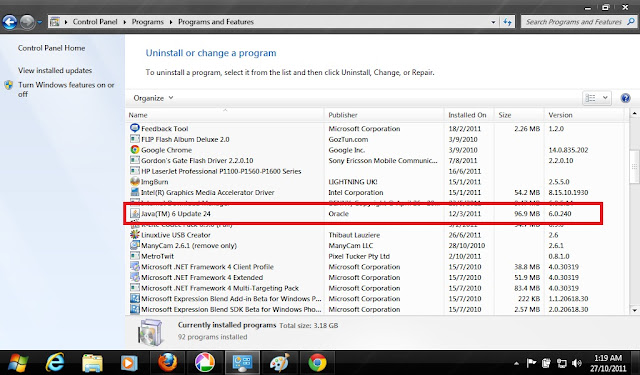Sort by Size column header
The height and width of the screenshot is (375, 640).
[519, 115]
